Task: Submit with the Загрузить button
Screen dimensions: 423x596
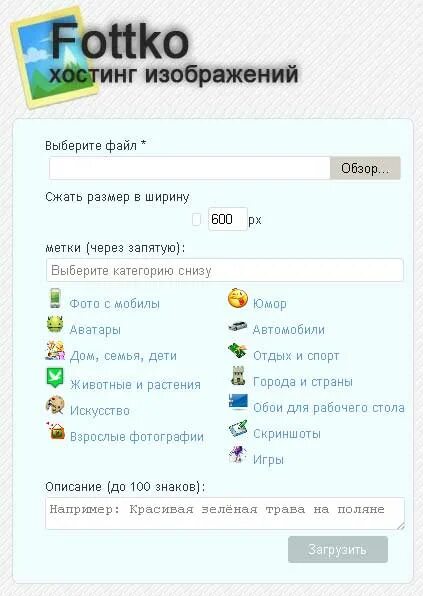Action: [338, 549]
